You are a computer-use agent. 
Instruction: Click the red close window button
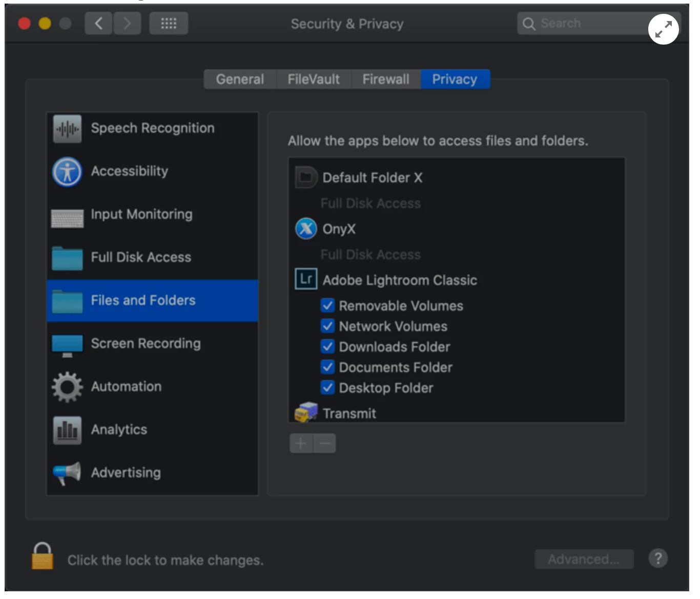click(x=24, y=24)
